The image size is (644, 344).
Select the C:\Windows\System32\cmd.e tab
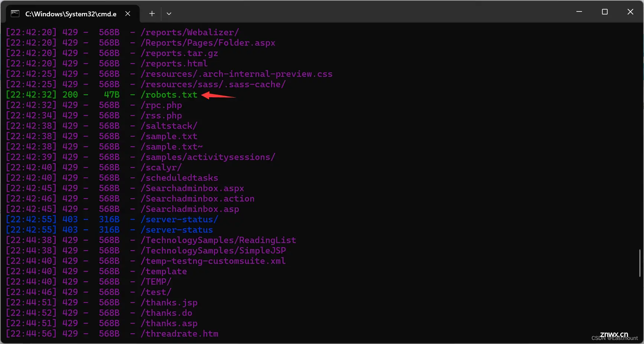[73, 14]
